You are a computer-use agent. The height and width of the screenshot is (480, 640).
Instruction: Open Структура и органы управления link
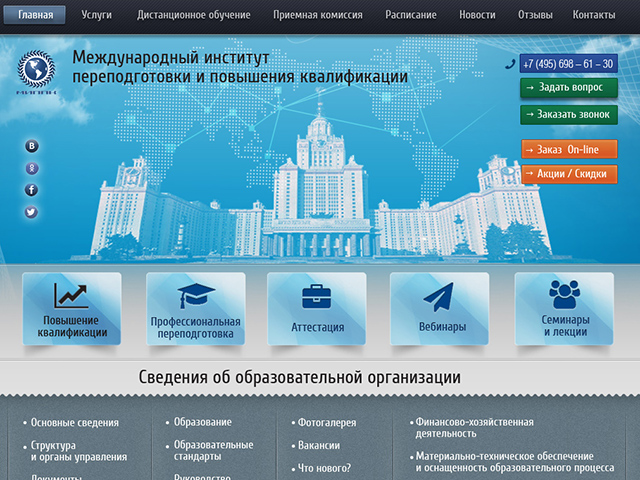click(x=79, y=451)
